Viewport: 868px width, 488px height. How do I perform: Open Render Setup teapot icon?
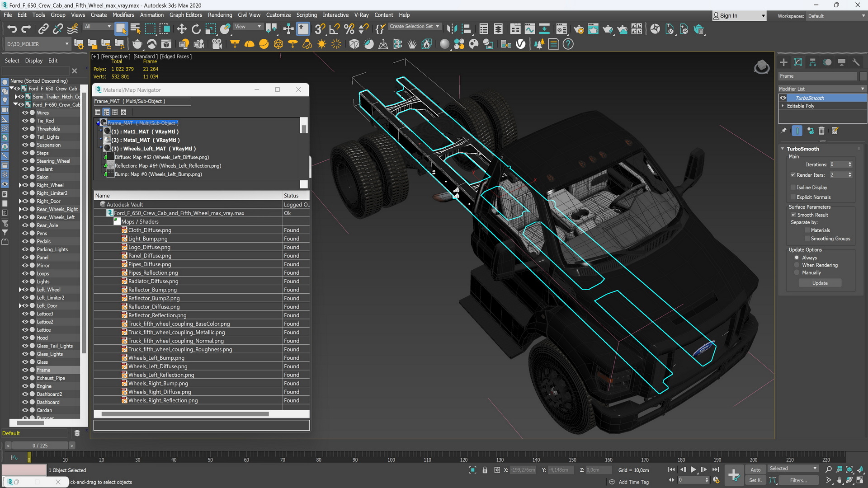pos(579,29)
